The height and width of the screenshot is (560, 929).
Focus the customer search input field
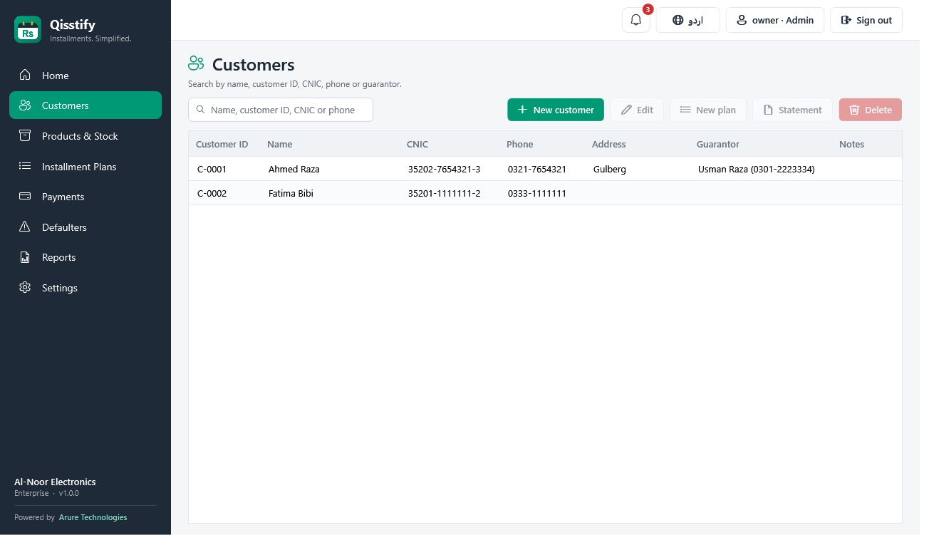281,110
